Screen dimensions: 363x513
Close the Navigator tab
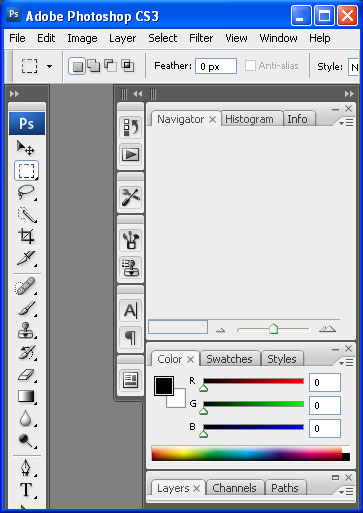click(212, 119)
